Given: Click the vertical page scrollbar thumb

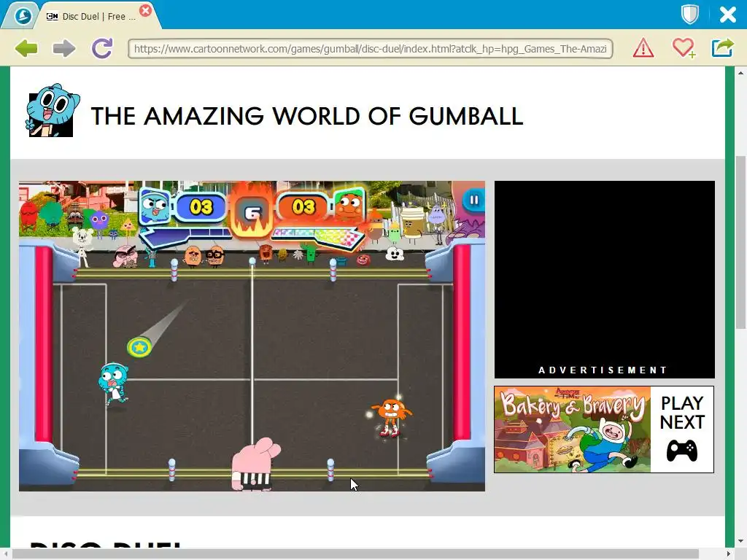Looking at the screenshot, I should 740,242.
